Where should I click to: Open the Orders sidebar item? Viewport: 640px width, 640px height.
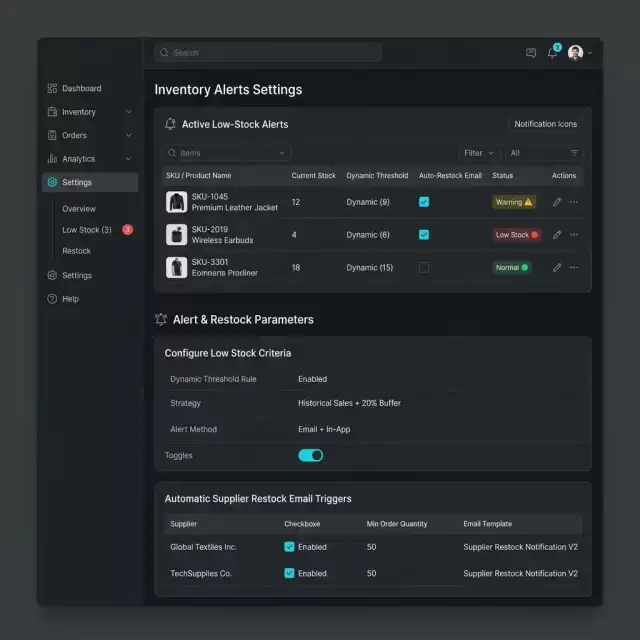[x=90, y=135]
